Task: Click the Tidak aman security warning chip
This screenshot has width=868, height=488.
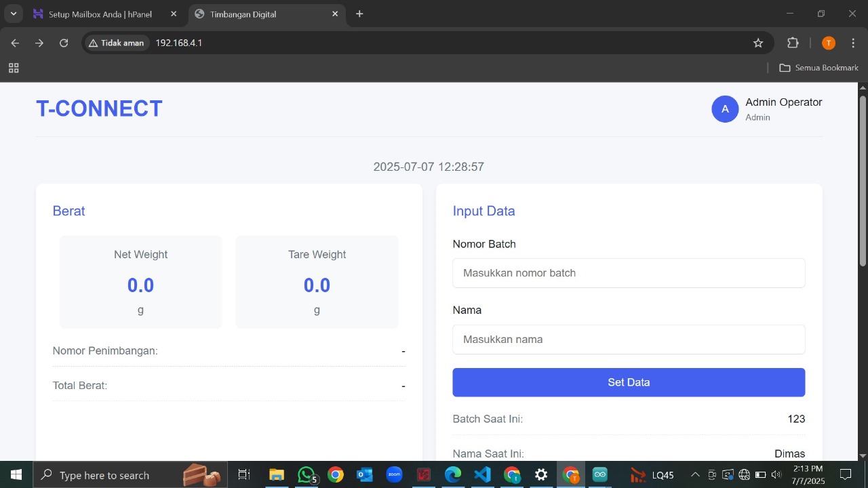Action: tap(117, 43)
